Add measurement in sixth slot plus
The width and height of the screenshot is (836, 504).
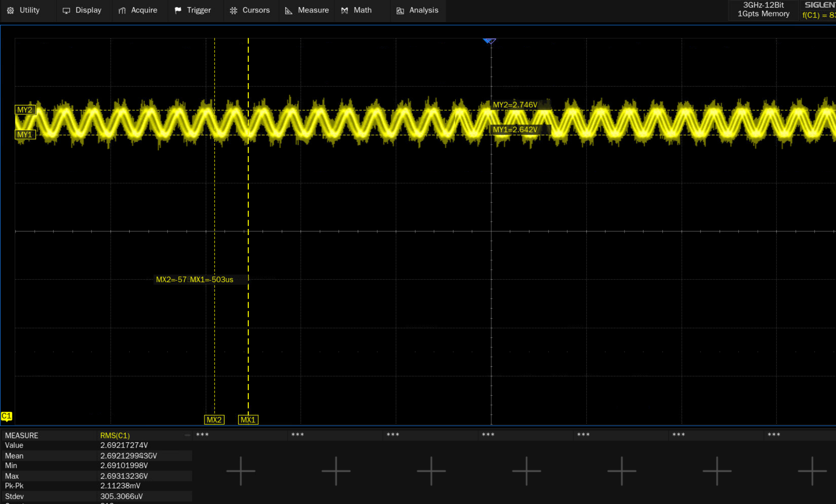(622, 471)
